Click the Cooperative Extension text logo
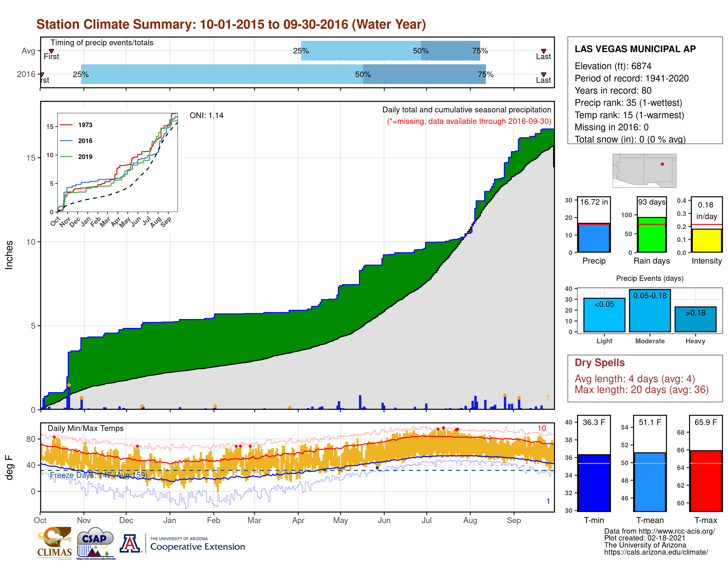 (x=197, y=544)
